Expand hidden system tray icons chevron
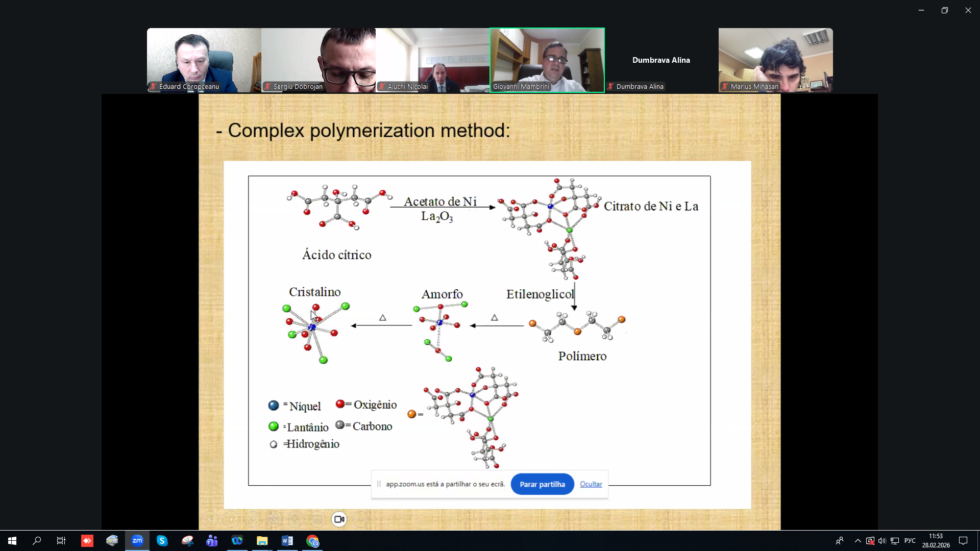The width and height of the screenshot is (980, 551). pyautogui.click(x=857, y=541)
